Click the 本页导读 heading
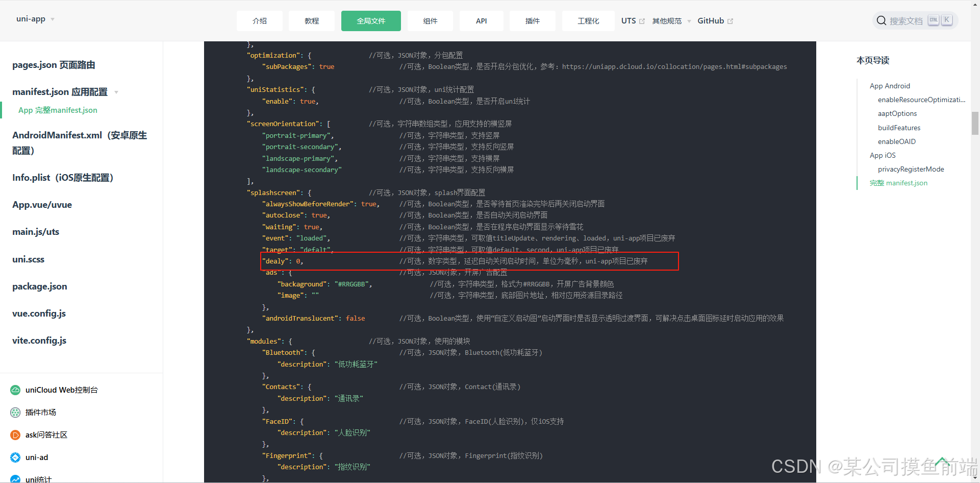This screenshot has width=980, height=483. (873, 60)
